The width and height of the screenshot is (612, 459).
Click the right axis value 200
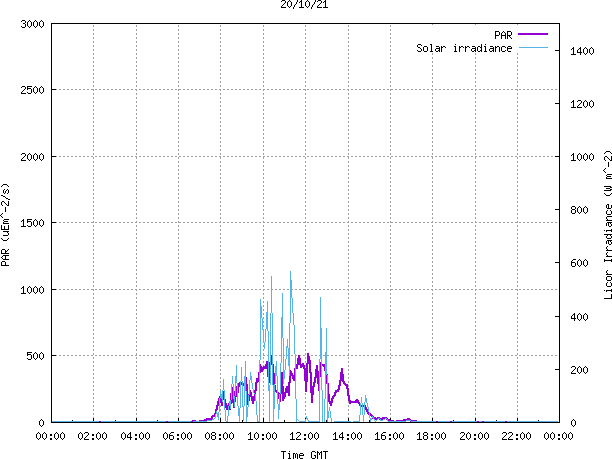click(579, 370)
